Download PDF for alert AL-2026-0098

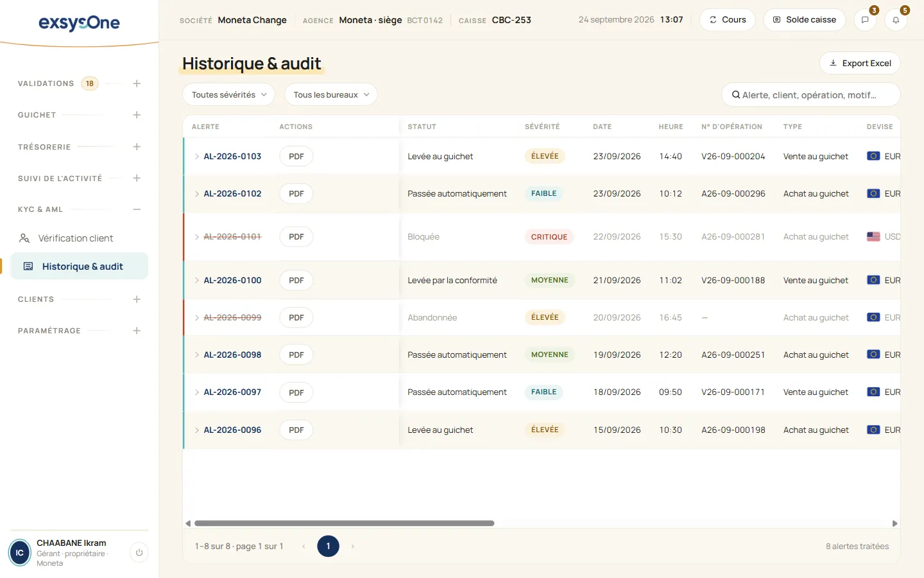296,355
